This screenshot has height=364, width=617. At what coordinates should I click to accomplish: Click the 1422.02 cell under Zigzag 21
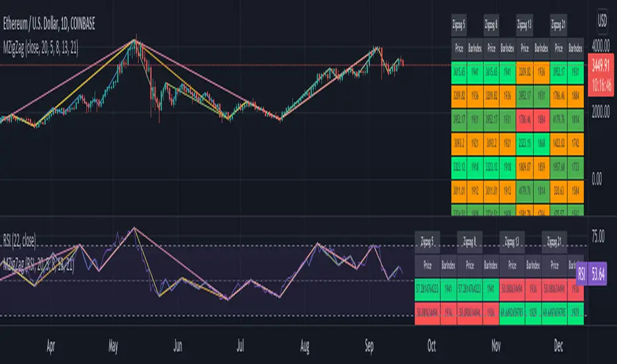click(x=559, y=144)
